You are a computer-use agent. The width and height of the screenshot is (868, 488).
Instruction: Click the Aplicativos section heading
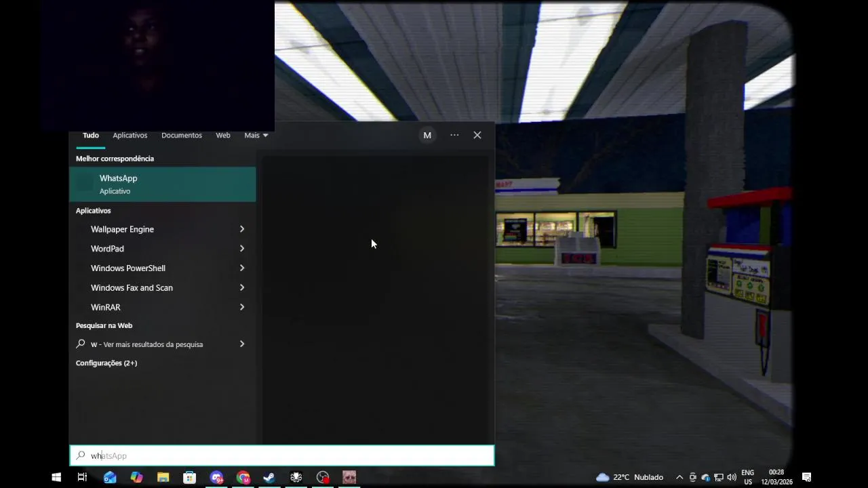tap(93, 211)
